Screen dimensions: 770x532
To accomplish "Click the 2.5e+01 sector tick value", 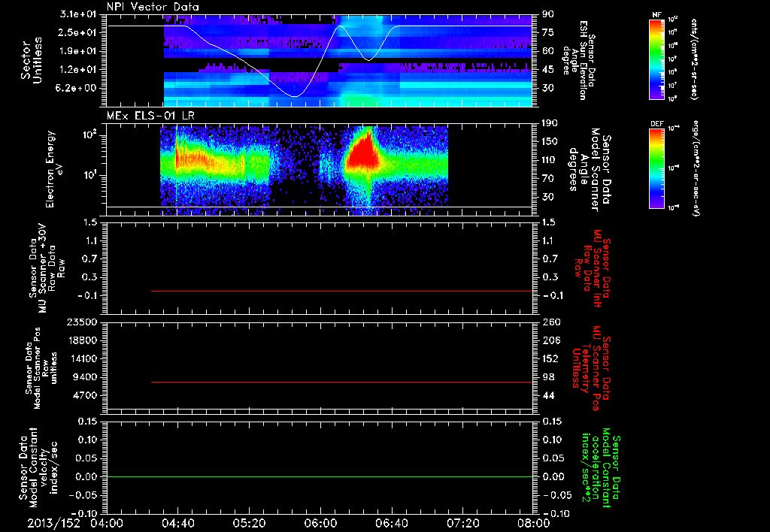I will pos(77,32).
